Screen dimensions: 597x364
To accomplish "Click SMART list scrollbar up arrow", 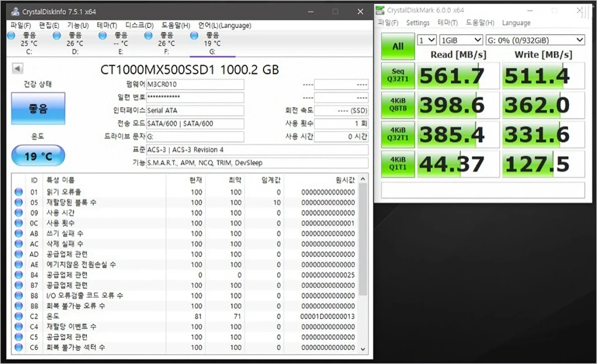I will point(363,179).
